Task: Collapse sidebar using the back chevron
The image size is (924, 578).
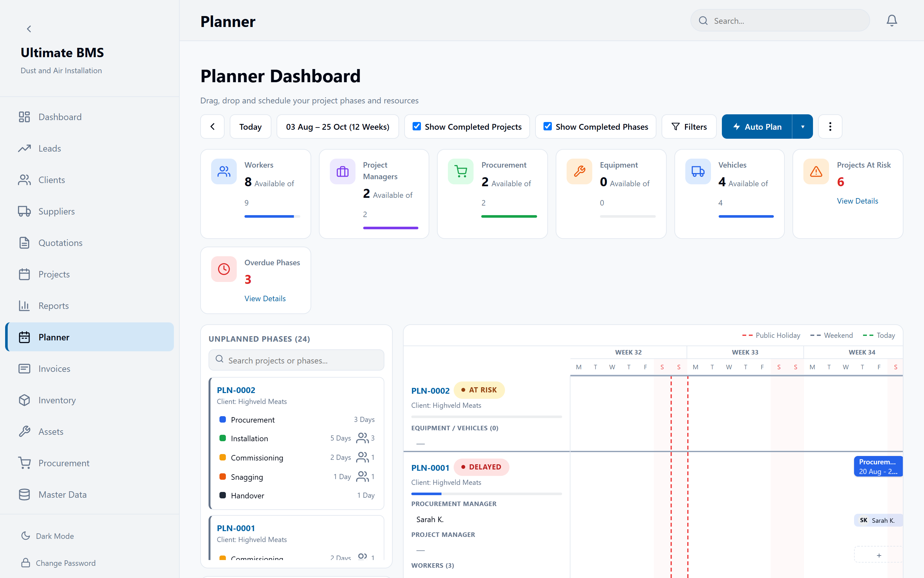Action: (29, 29)
